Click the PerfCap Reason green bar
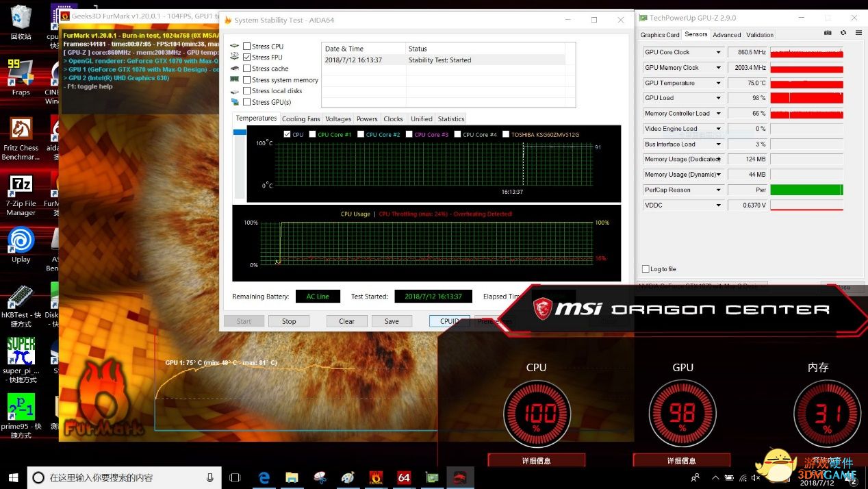The height and width of the screenshot is (489, 868). 806,190
